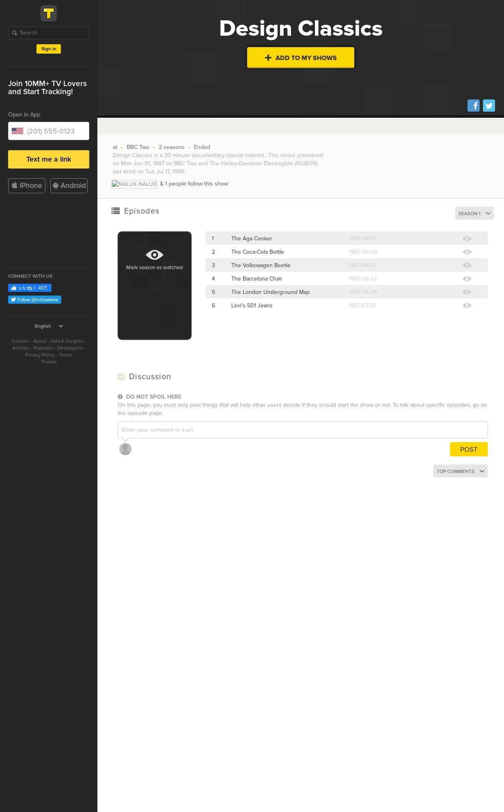Open the Privacy Policy link
The height and width of the screenshot is (812, 504).
tap(40, 355)
